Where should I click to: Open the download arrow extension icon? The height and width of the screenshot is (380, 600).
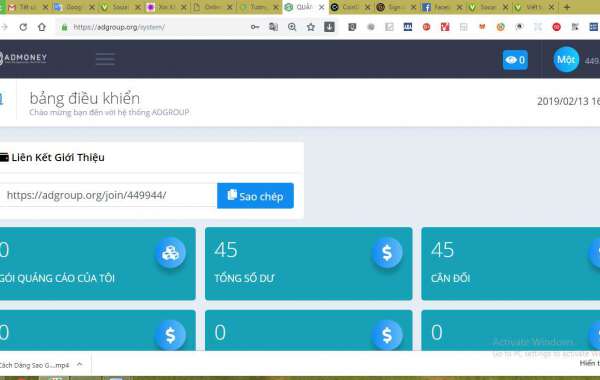[x=329, y=27]
